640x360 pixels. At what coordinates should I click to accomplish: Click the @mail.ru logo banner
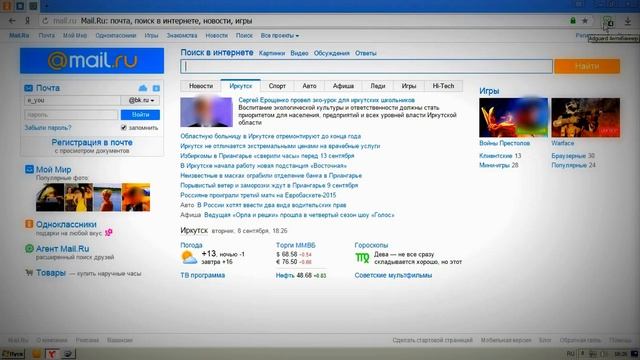pos(92,61)
